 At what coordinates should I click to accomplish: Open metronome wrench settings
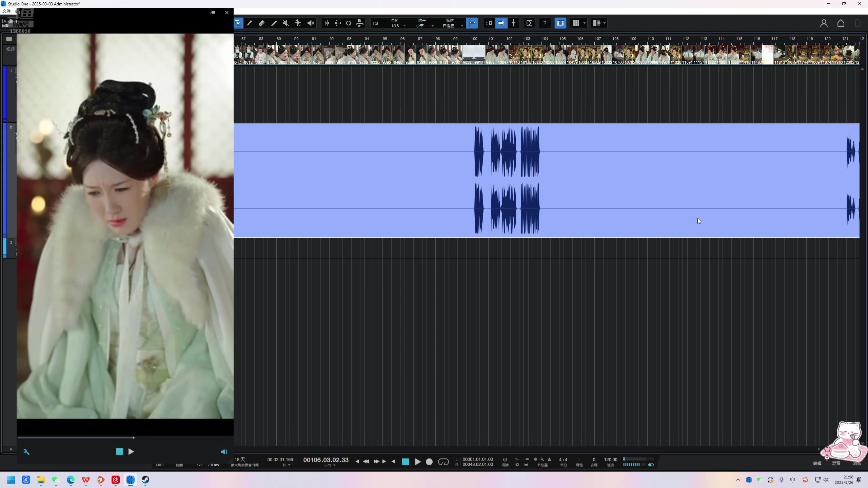tap(542, 460)
